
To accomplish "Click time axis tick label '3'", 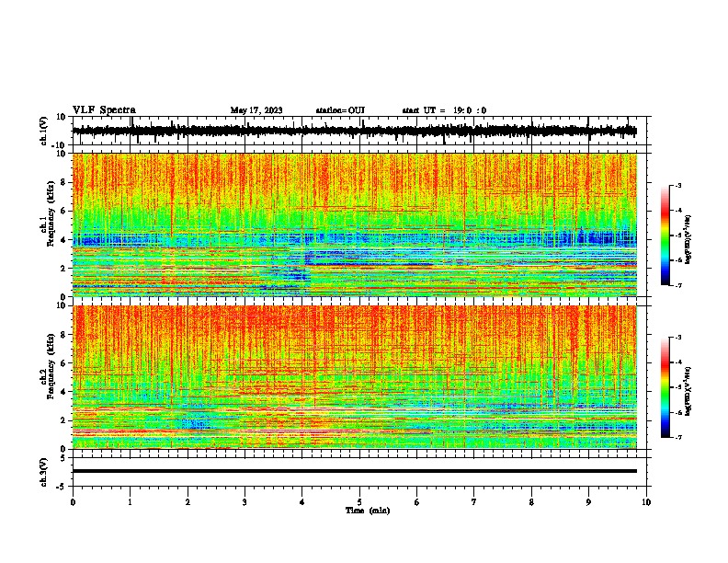I will tap(245, 502).
